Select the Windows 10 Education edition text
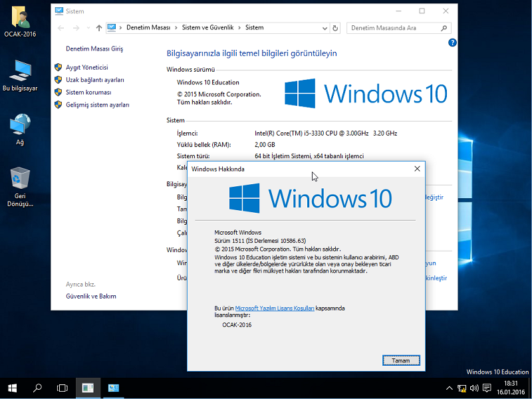 [208, 82]
